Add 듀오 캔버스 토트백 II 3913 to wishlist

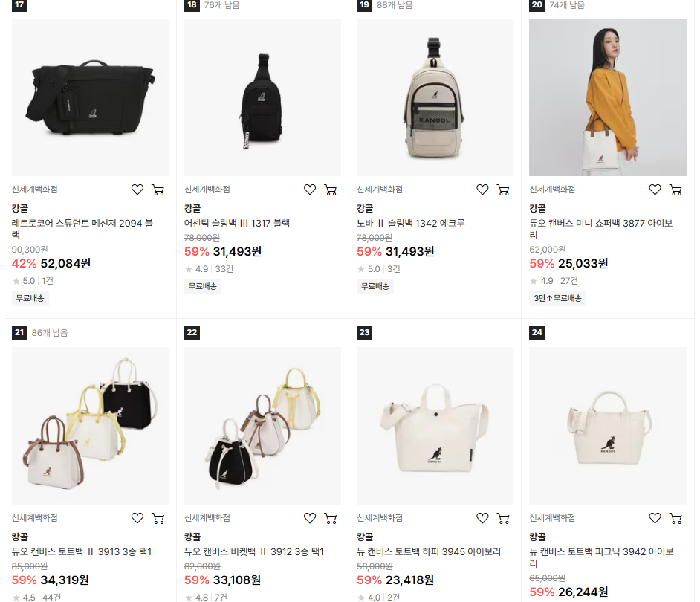(137, 518)
